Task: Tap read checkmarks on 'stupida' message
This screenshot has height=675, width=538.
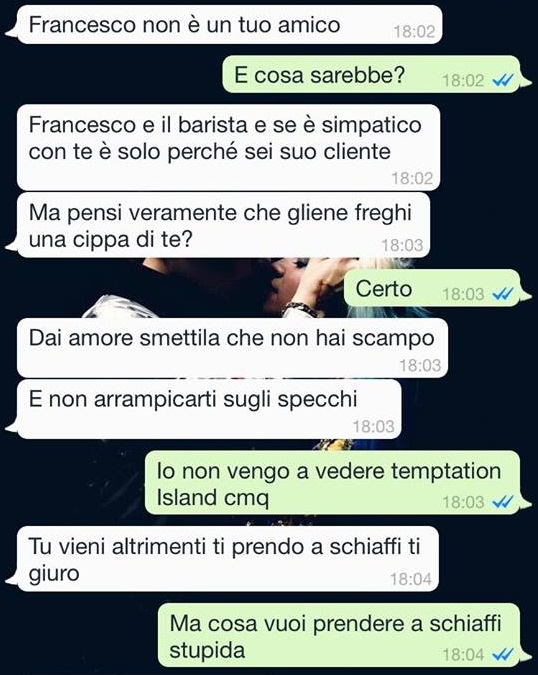Action: click(x=502, y=655)
